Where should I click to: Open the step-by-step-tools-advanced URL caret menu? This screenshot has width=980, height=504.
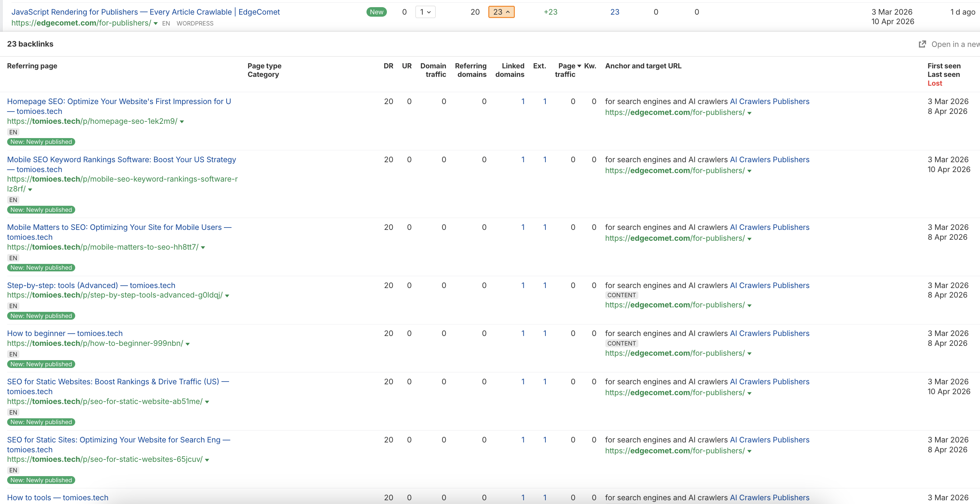(x=227, y=296)
